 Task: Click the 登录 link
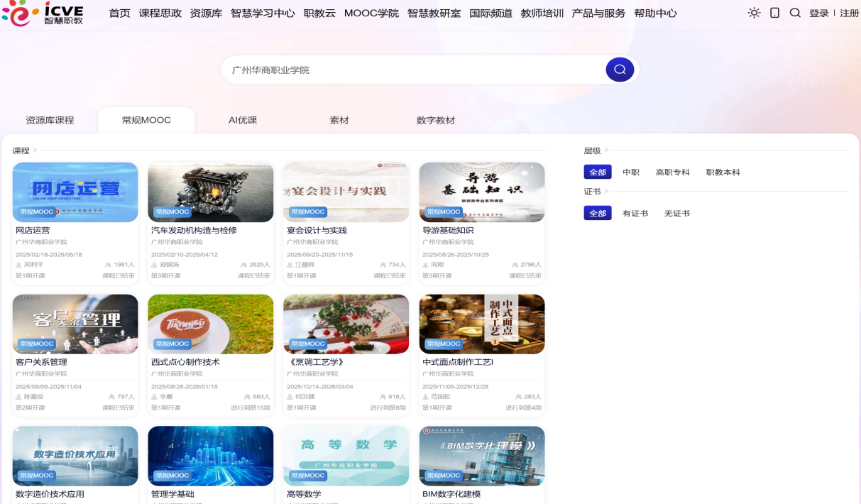click(818, 13)
